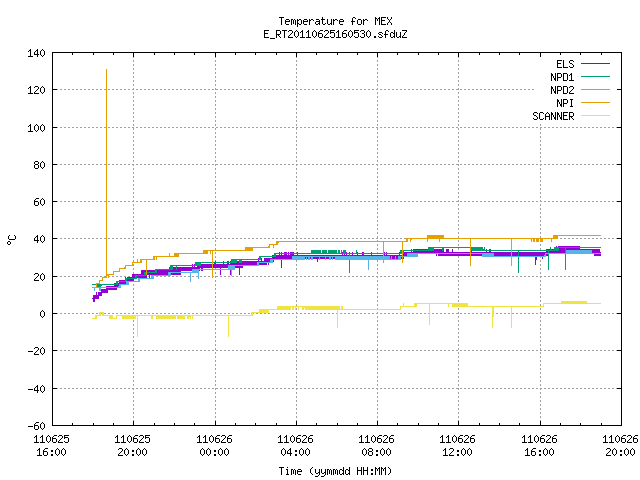Click the NPI legend label
This screenshot has height=480, width=640.
(x=565, y=103)
